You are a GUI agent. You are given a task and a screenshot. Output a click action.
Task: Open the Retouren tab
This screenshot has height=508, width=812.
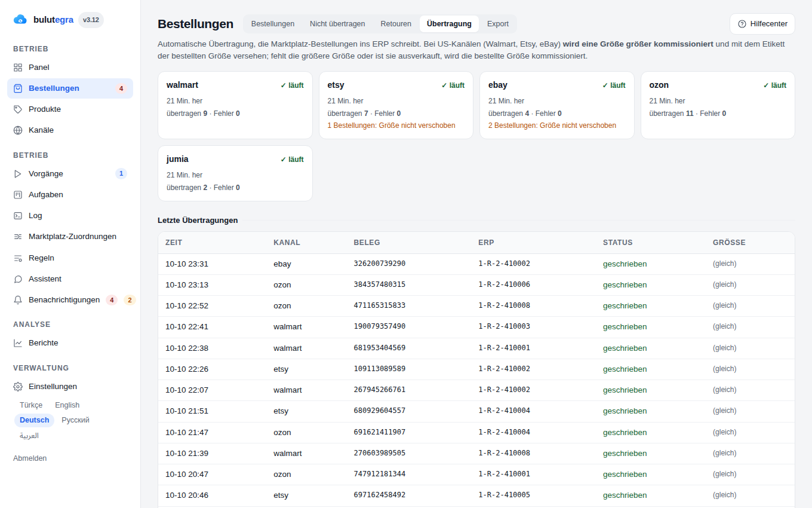(x=396, y=24)
